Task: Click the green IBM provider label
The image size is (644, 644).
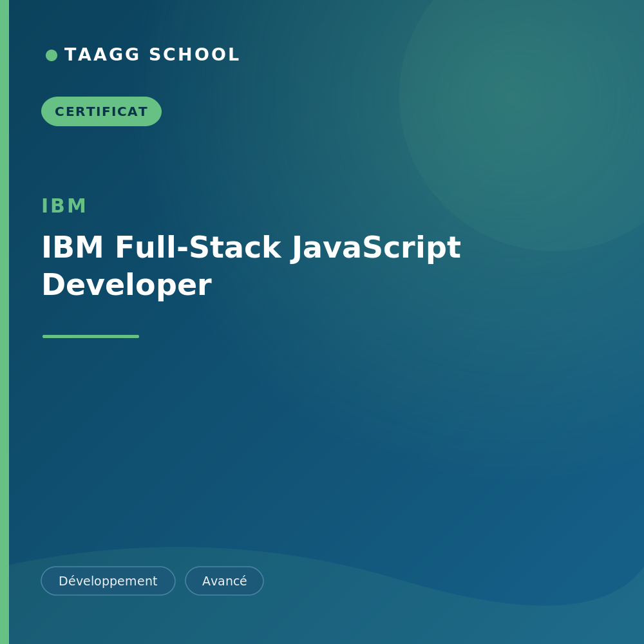Action: tap(64, 206)
